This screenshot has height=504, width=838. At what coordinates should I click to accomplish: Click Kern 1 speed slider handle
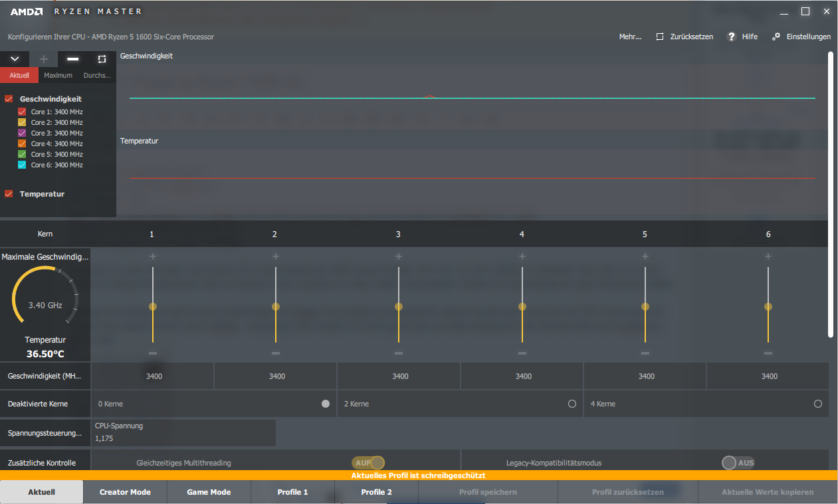tap(153, 307)
